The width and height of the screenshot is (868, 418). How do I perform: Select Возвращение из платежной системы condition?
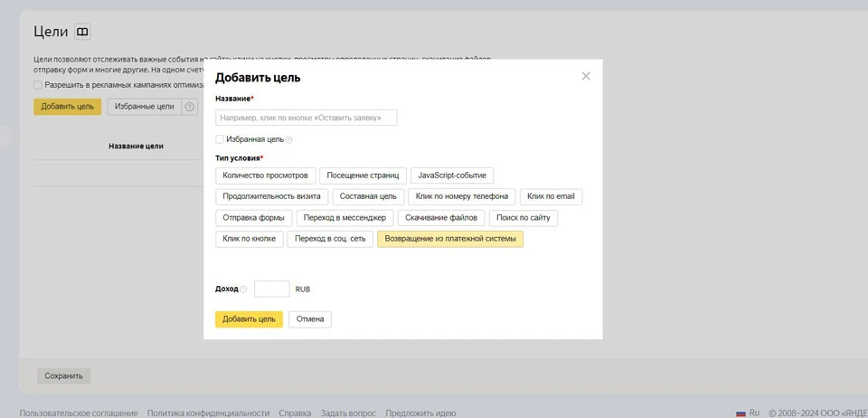pos(450,239)
